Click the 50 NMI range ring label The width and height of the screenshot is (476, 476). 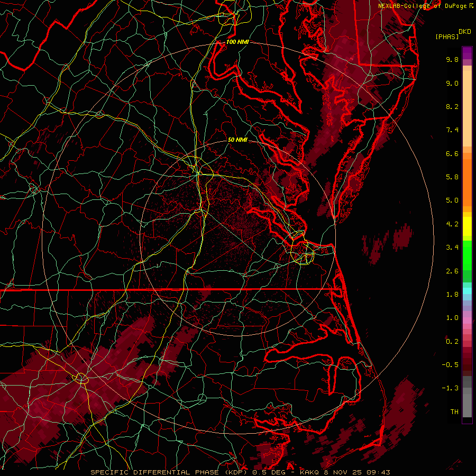[237, 140]
